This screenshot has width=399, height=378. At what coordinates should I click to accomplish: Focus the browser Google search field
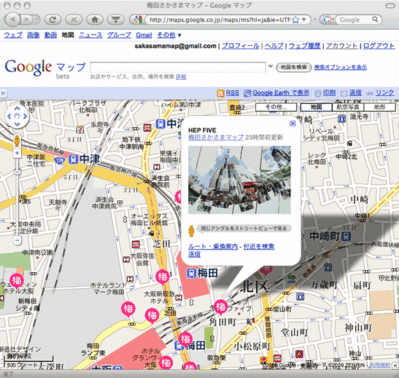pyautogui.click(x=354, y=20)
